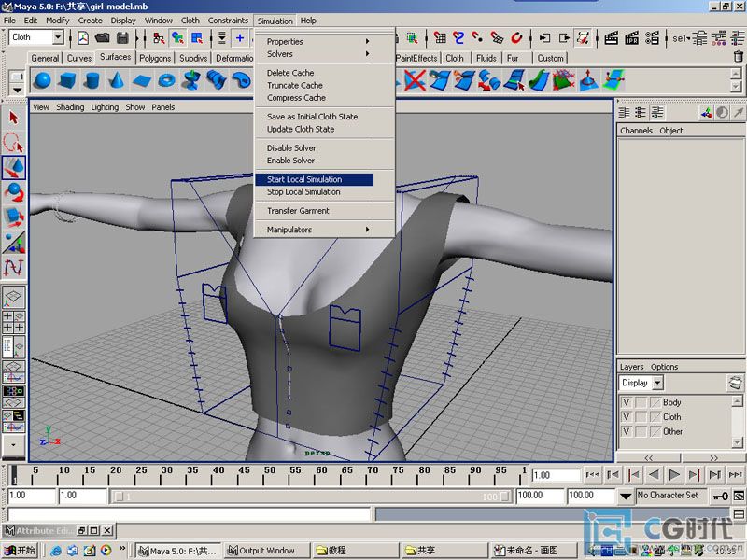Click the Revolve surface shelf icon

click(x=191, y=80)
